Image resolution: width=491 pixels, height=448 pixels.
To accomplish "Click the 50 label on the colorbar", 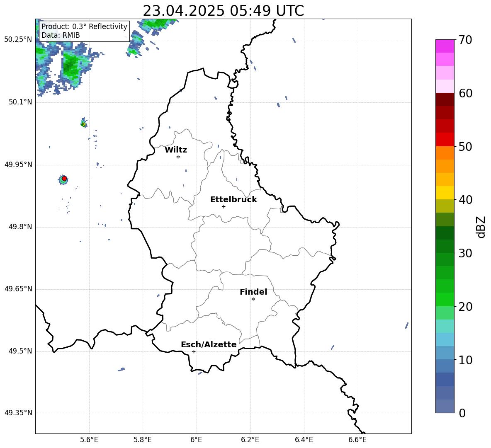I will click(465, 146).
